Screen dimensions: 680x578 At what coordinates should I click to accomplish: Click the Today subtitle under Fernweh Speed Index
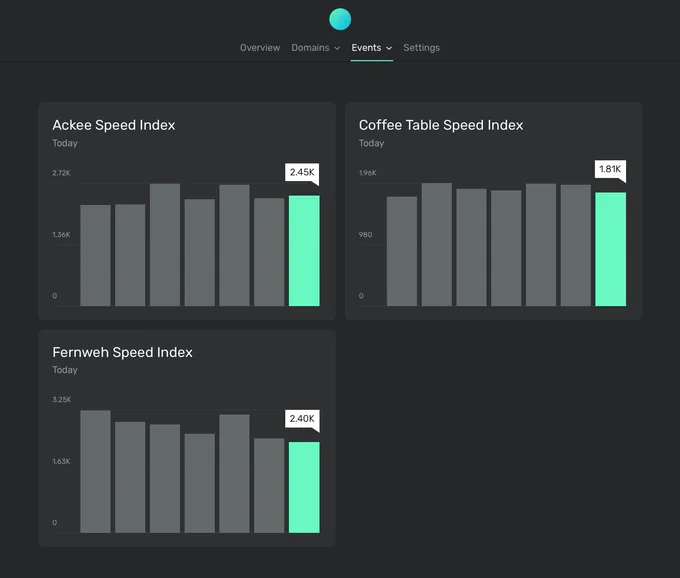point(65,370)
